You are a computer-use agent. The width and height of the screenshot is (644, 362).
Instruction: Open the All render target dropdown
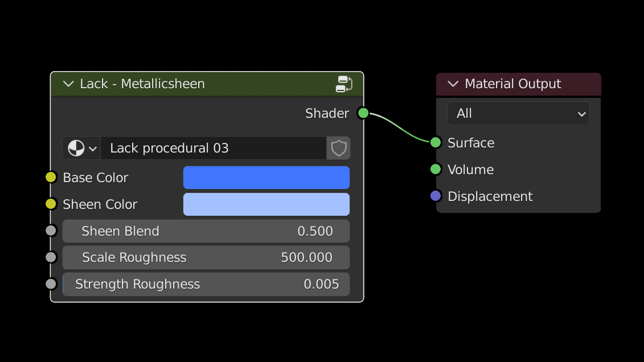[518, 114]
